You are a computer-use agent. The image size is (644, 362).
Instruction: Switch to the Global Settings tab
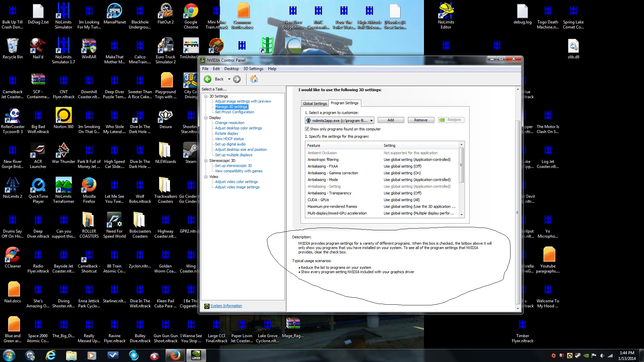(x=315, y=104)
